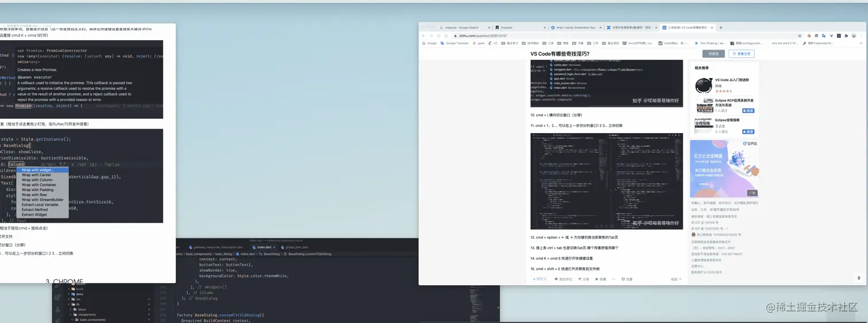
Task: Click the 查看回答 button
Action: tap(741, 54)
